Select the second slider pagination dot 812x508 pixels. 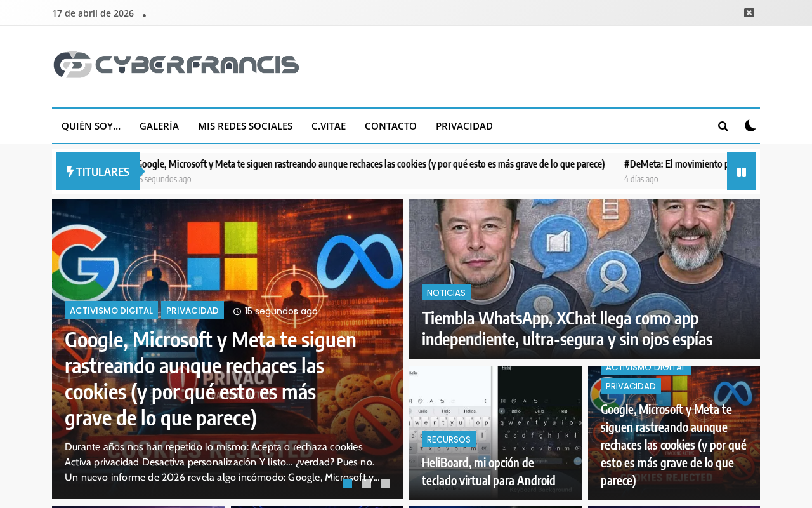[366, 483]
